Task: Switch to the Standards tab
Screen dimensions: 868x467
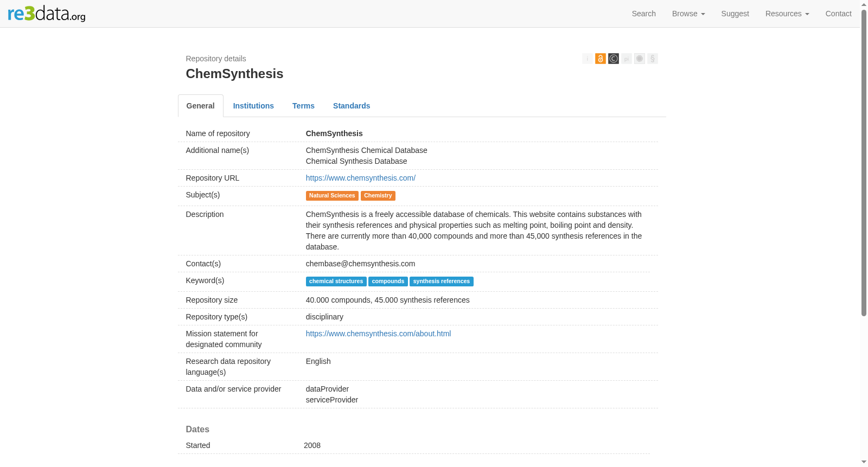Action: point(352,106)
